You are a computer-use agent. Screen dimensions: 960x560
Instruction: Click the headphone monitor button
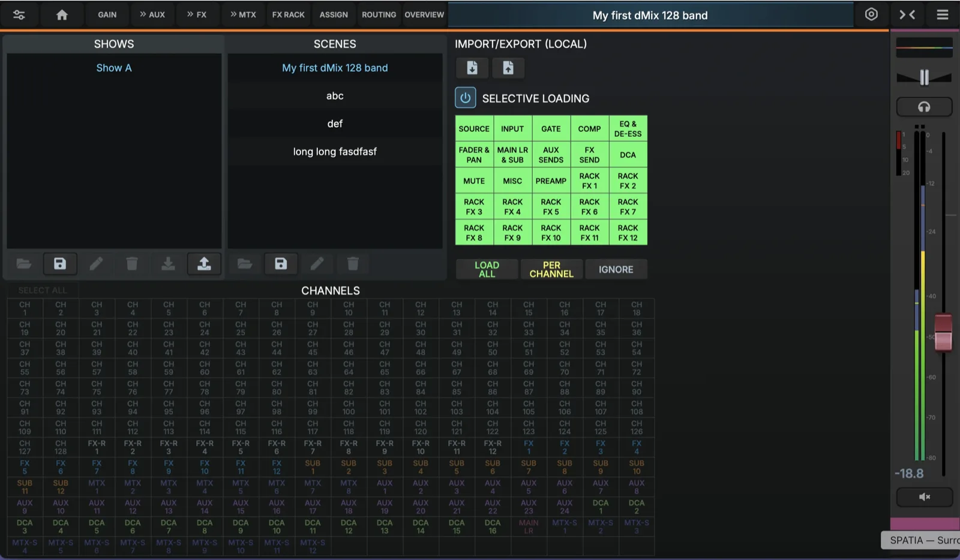pyautogui.click(x=924, y=107)
